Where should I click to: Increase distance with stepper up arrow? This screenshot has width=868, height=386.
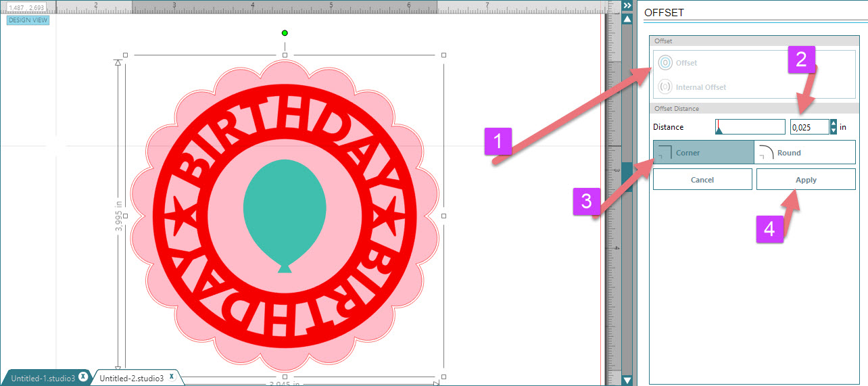point(834,123)
